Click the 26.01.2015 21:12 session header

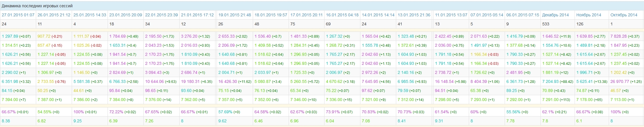(x=54, y=15)
